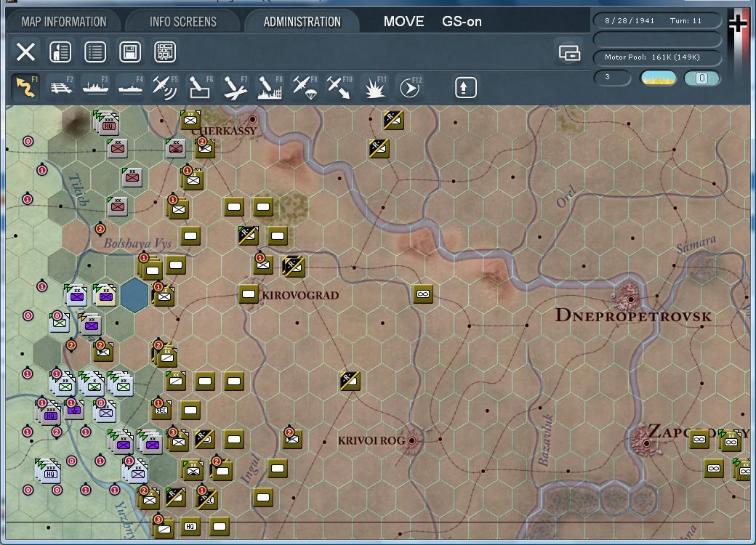Open the Map Information tab
Viewport: 756px width, 545px height.
[x=64, y=22]
